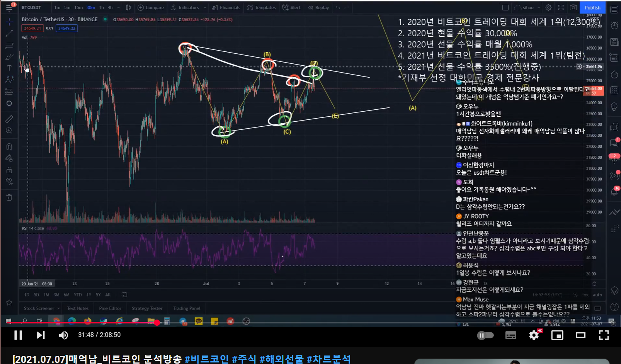621x364 pixels.
Task: Open notifications bell in right sidebar
Action: pyautogui.click(x=614, y=191)
